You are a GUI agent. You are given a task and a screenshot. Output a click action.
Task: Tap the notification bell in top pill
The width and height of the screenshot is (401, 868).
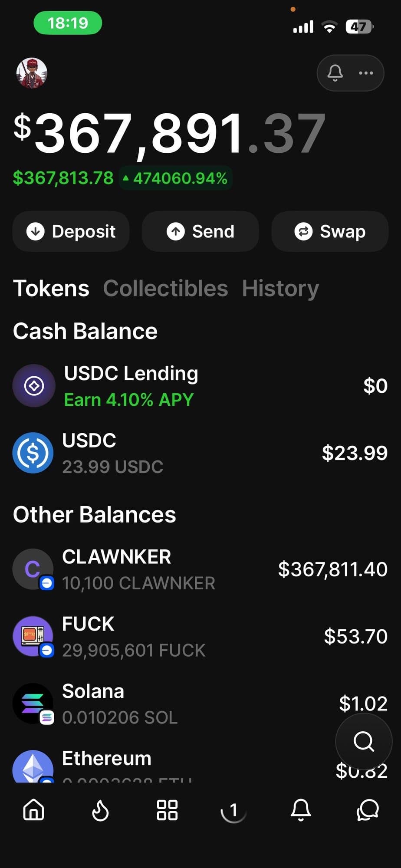(335, 73)
